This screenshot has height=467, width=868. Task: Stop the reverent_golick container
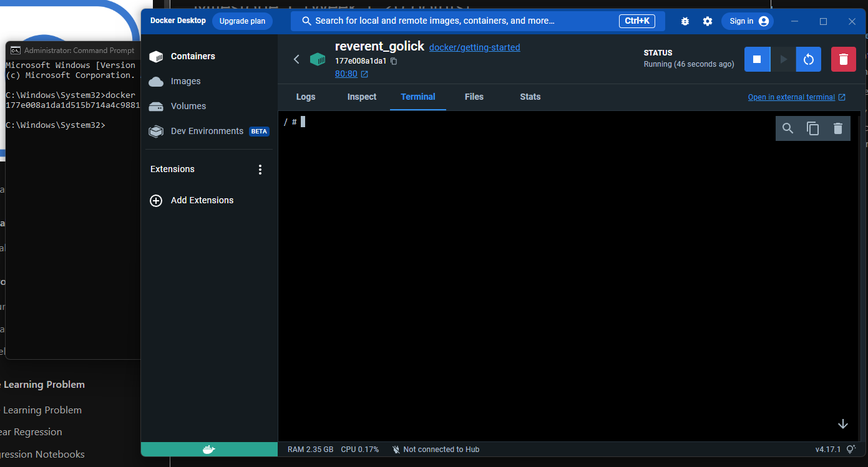pyautogui.click(x=757, y=59)
